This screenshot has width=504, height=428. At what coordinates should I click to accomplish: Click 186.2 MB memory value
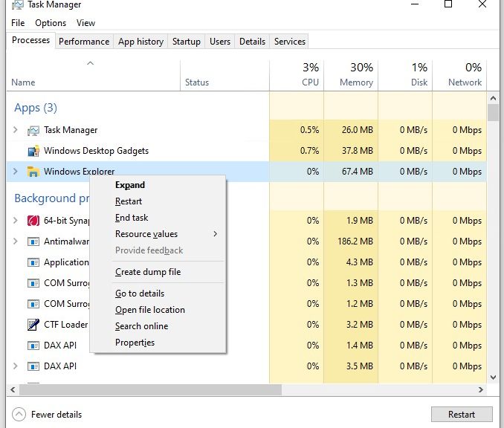click(x=355, y=241)
